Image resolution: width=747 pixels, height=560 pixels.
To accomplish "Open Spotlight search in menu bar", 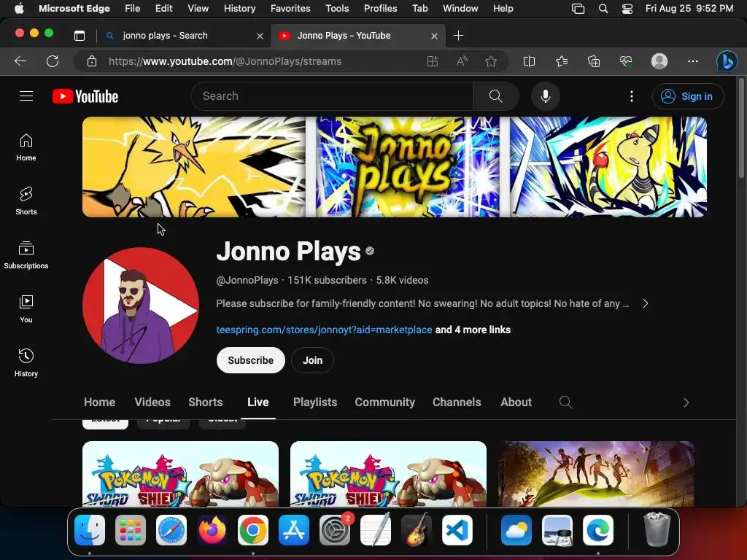I will (x=603, y=9).
